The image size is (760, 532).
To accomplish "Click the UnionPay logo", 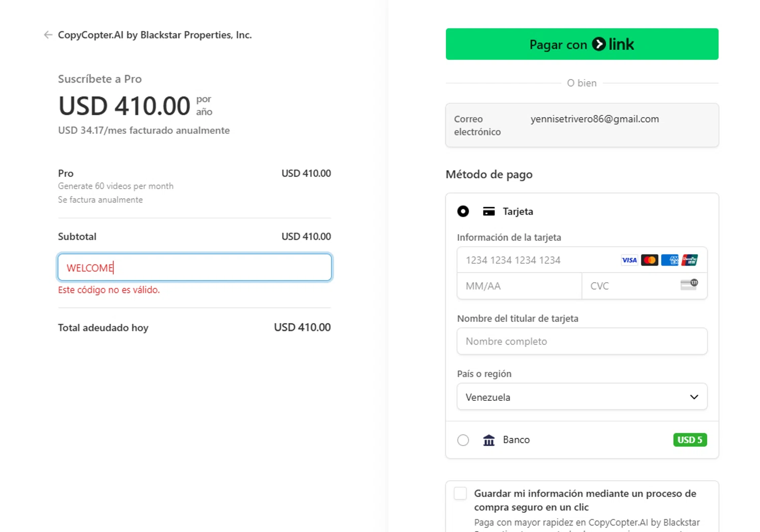I will pyautogui.click(x=690, y=260).
